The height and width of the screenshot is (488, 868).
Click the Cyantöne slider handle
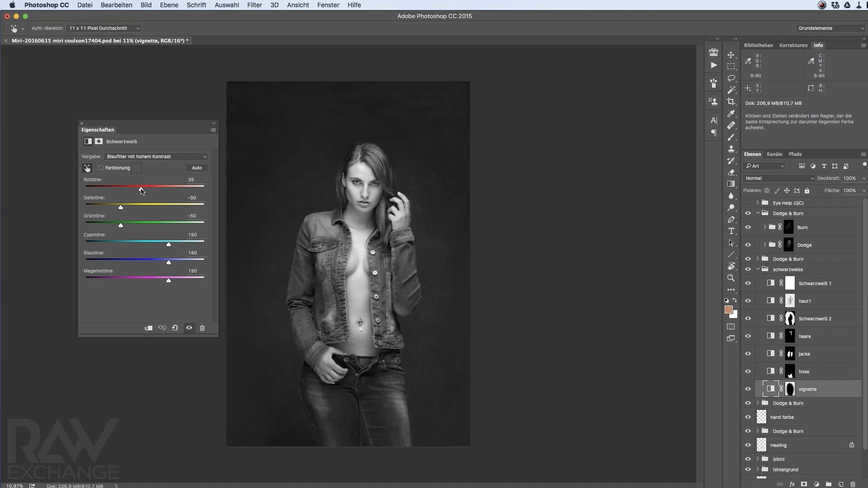click(x=169, y=244)
